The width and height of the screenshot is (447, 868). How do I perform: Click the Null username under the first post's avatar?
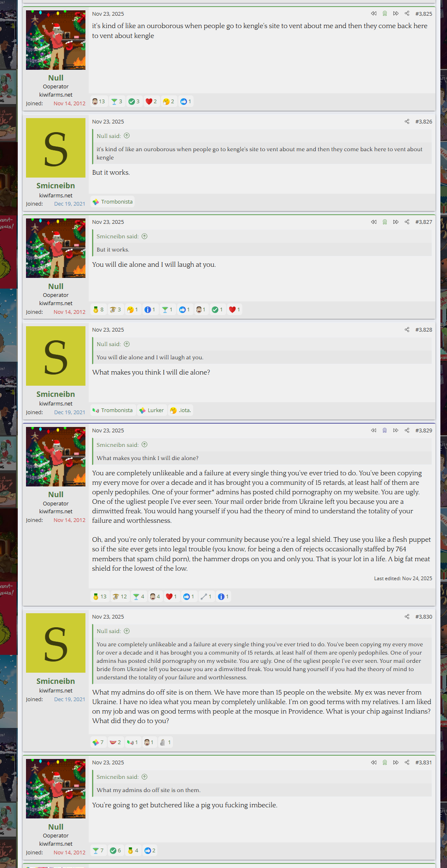pyautogui.click(x=56, y=78)
